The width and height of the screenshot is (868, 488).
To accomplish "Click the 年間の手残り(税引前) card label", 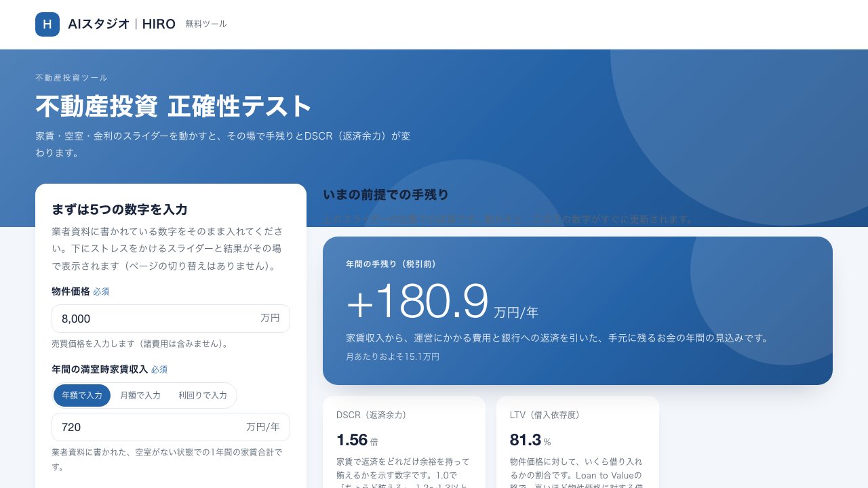I will pos(391,264).
